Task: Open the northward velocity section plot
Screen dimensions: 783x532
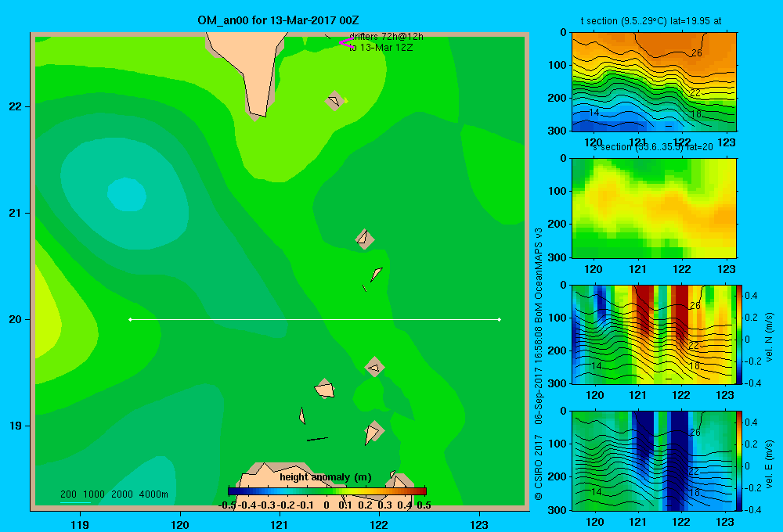Action: point(653,334)
